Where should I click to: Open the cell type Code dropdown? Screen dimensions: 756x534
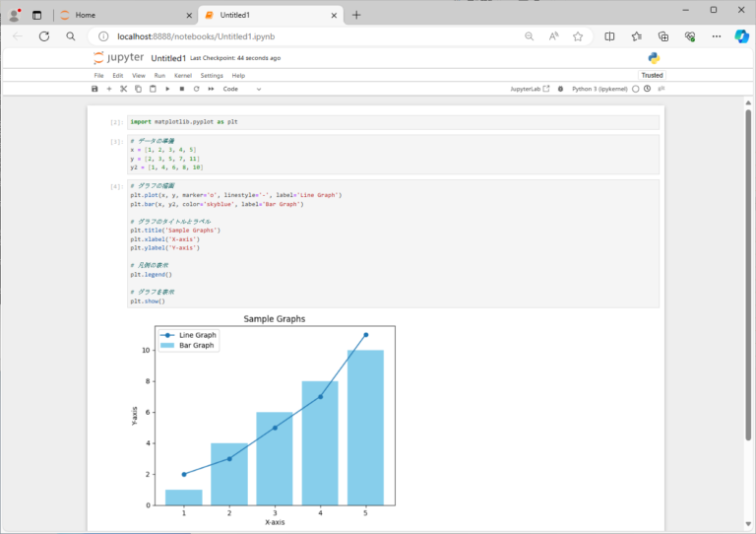(241, 89)
